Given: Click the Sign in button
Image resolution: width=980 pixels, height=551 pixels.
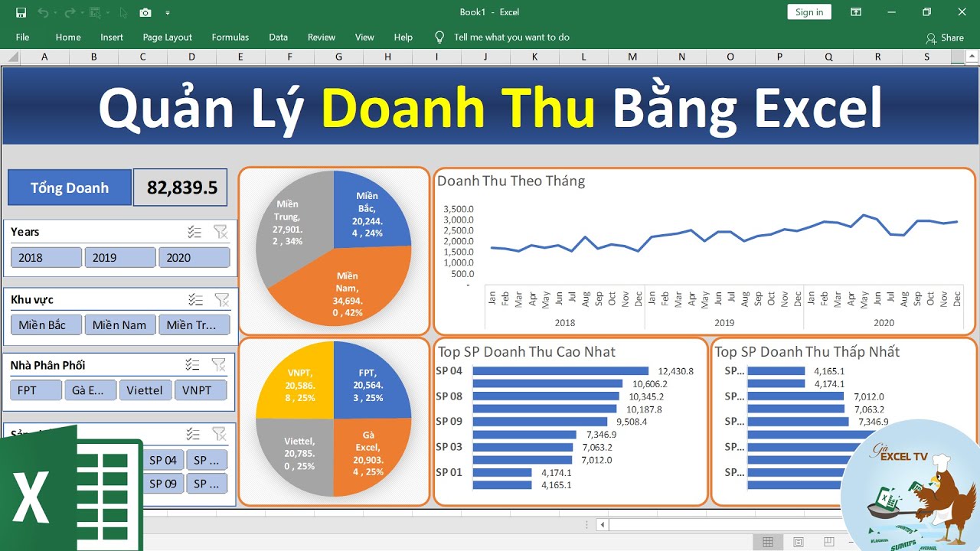Looking at the screenshot, I should (x=809, y=12).
